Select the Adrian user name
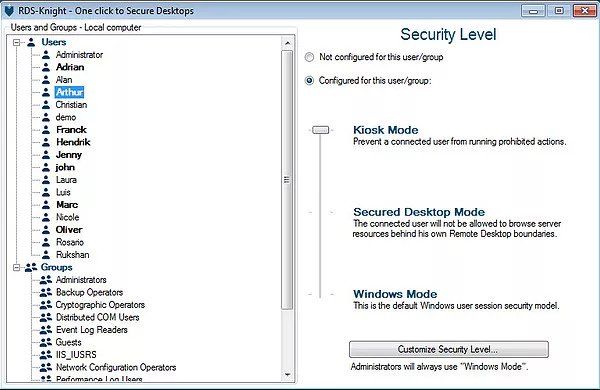Screen dimensions: 600x390 [x=70, y=67]
